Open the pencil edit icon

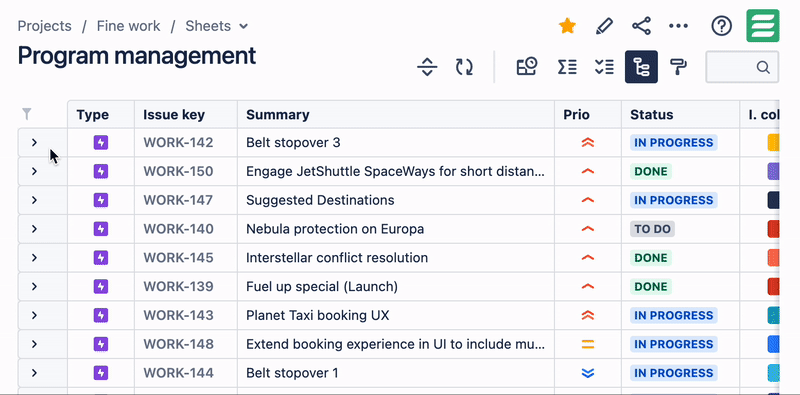604,26
